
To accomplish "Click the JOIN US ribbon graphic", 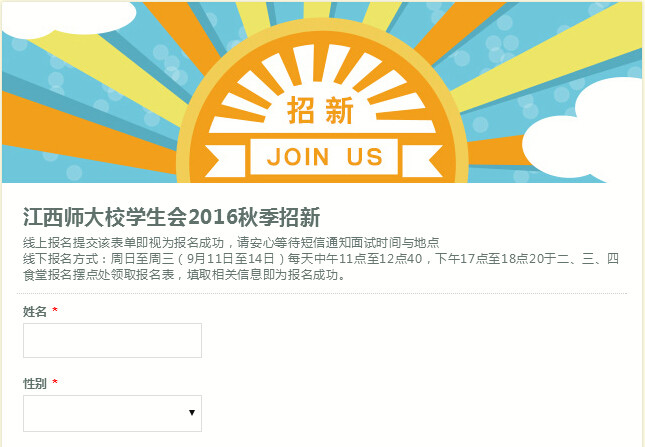I will (x=324, y=157).
